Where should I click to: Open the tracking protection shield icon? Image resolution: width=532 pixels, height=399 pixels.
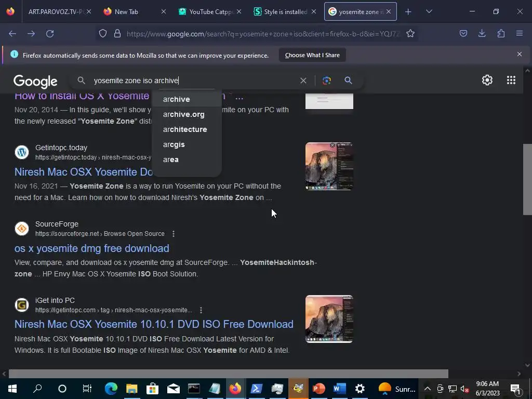pyautogui.click(x=103, y=33)
